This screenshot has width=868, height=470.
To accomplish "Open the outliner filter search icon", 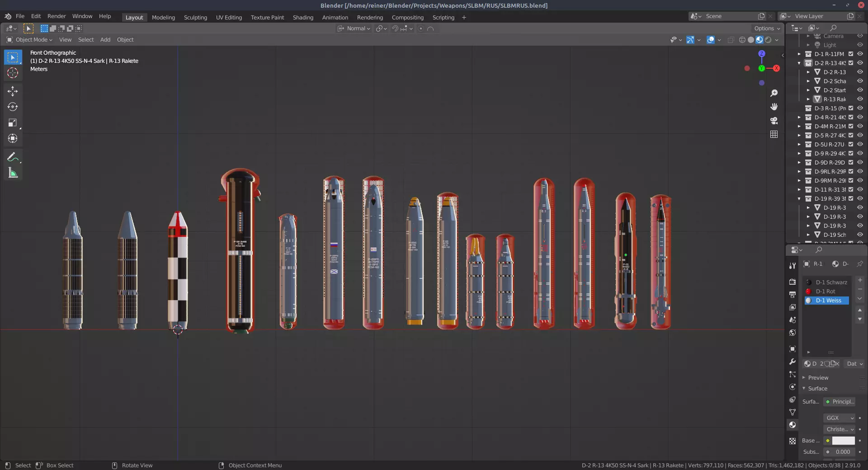I will pyautogui.click(x=833, y=28).
